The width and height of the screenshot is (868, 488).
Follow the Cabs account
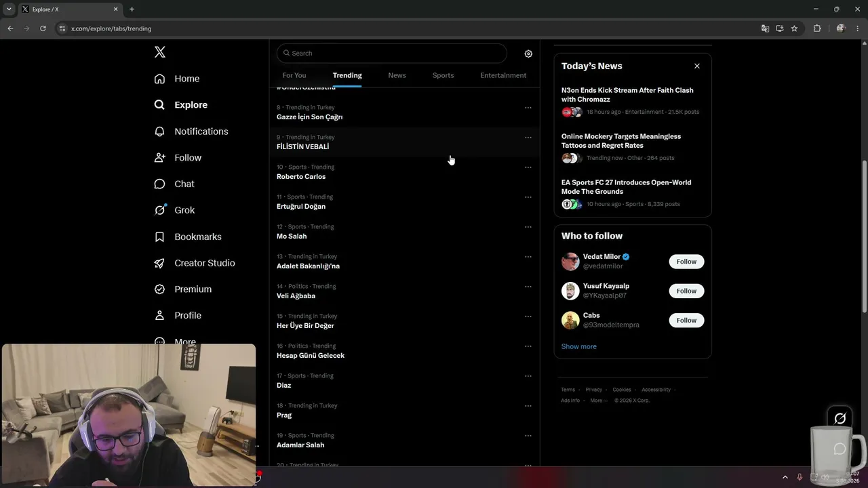[686, 320]
